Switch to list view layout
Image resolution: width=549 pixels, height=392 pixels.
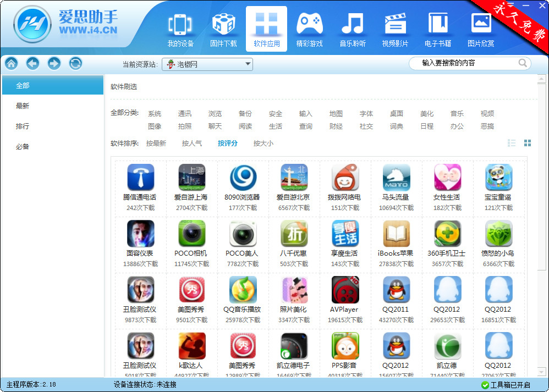click(x=512, y=143)
